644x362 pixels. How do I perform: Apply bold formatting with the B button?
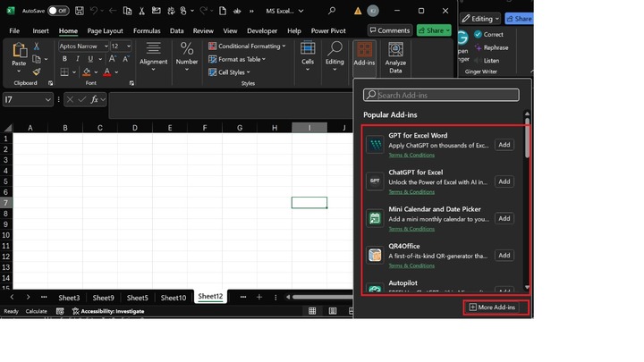click(x=64, y=59)
